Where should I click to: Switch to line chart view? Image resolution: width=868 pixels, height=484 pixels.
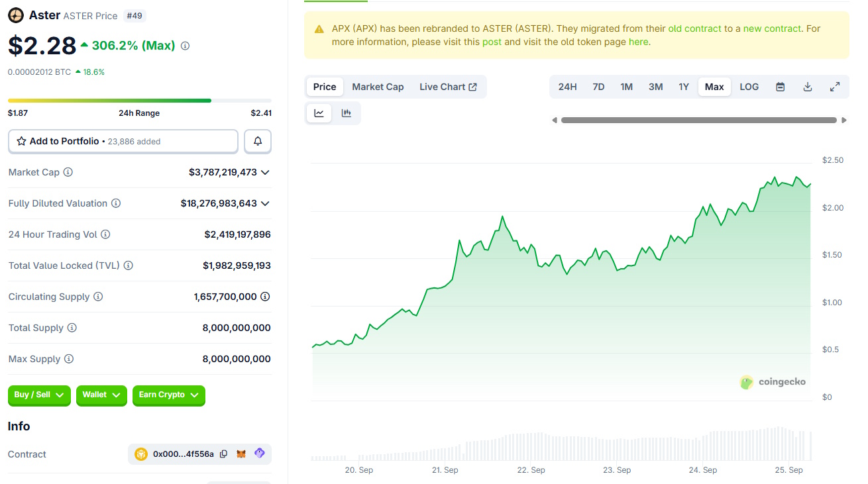[x=319, y=113]
